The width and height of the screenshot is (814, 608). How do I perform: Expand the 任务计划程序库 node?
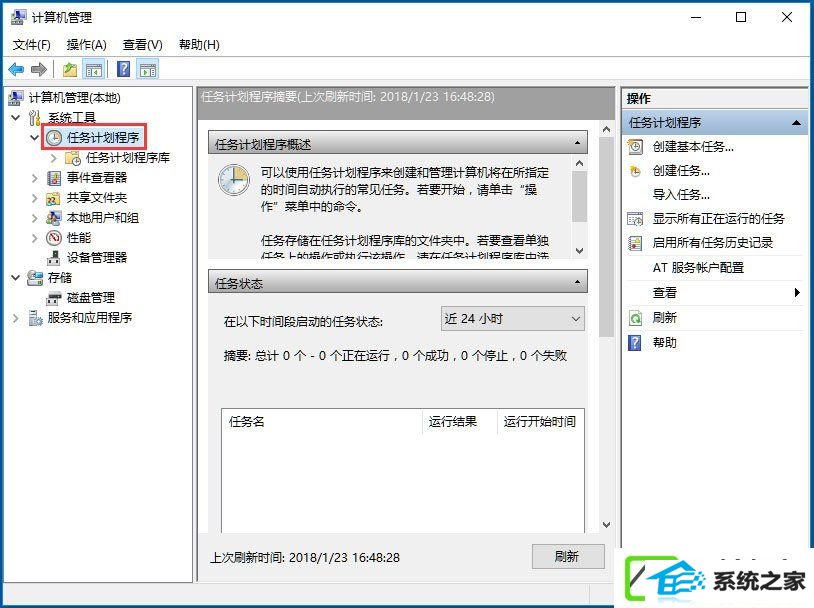53,157
